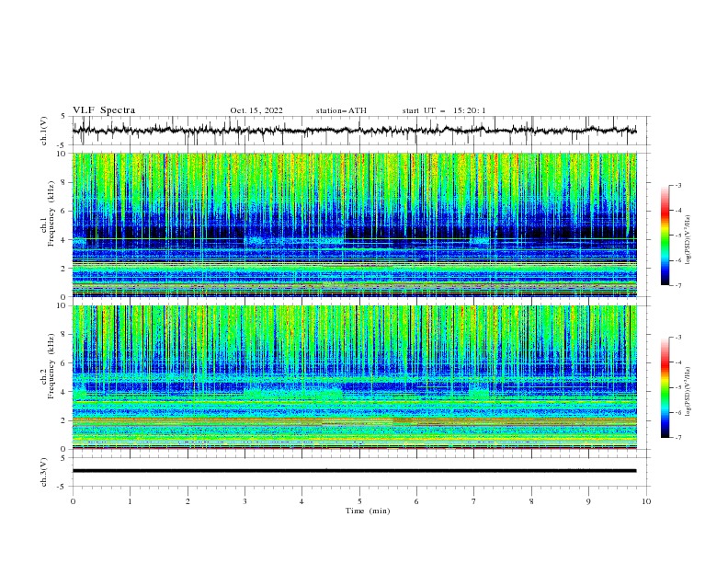Click the "-5" tick on ch.3(V) voltage axis
This screenshot has width=728, height=563.
pos(63,487)
